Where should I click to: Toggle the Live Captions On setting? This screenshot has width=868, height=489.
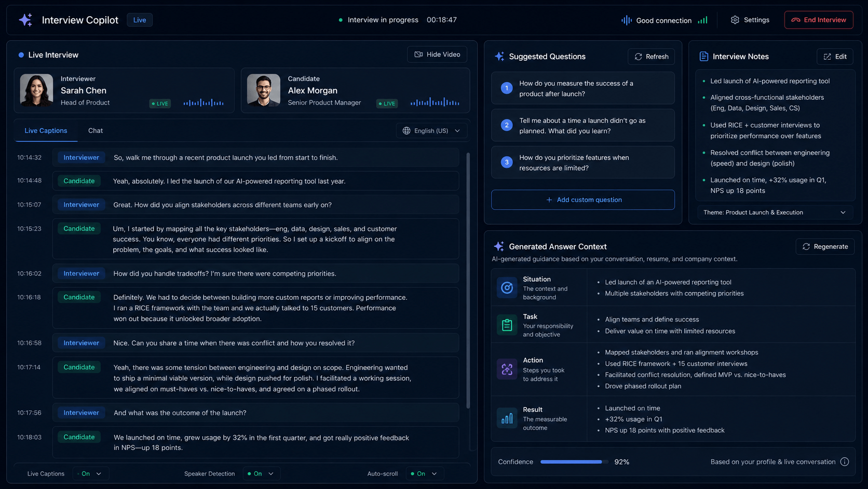[90, 473]
